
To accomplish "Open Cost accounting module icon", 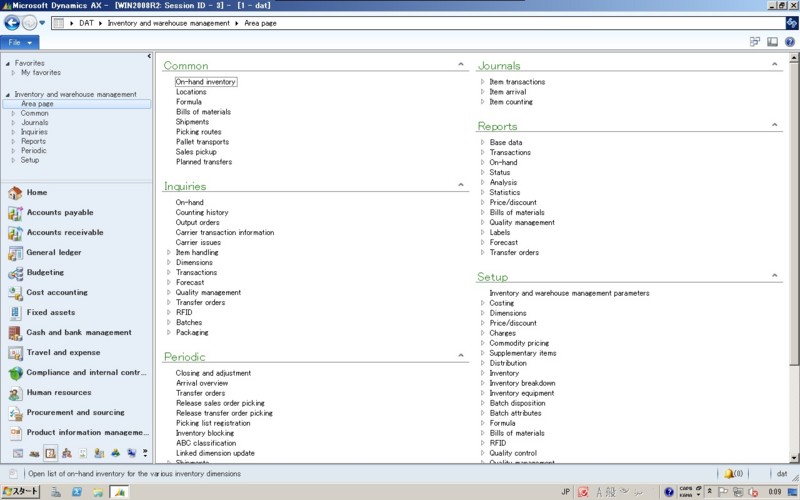I will 15,293.
